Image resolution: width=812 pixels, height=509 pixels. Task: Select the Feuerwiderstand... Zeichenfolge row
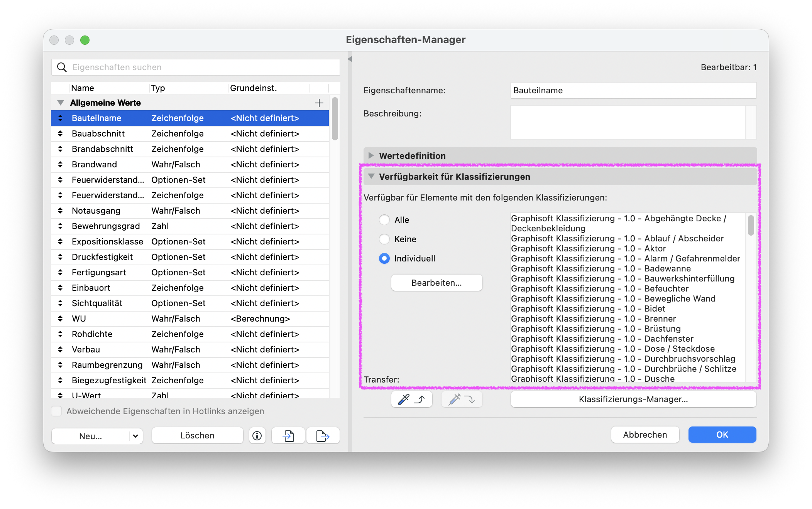pos(190,195)
